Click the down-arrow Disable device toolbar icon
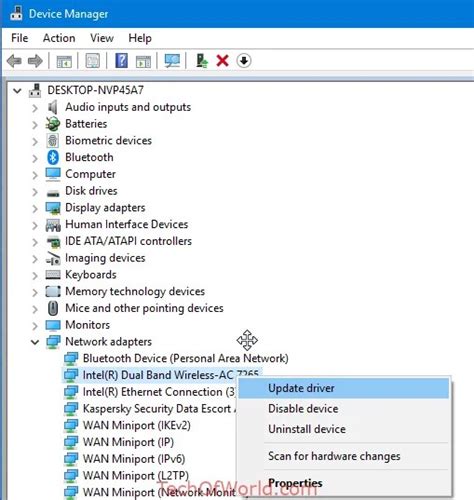 click(x=244, y=61)
